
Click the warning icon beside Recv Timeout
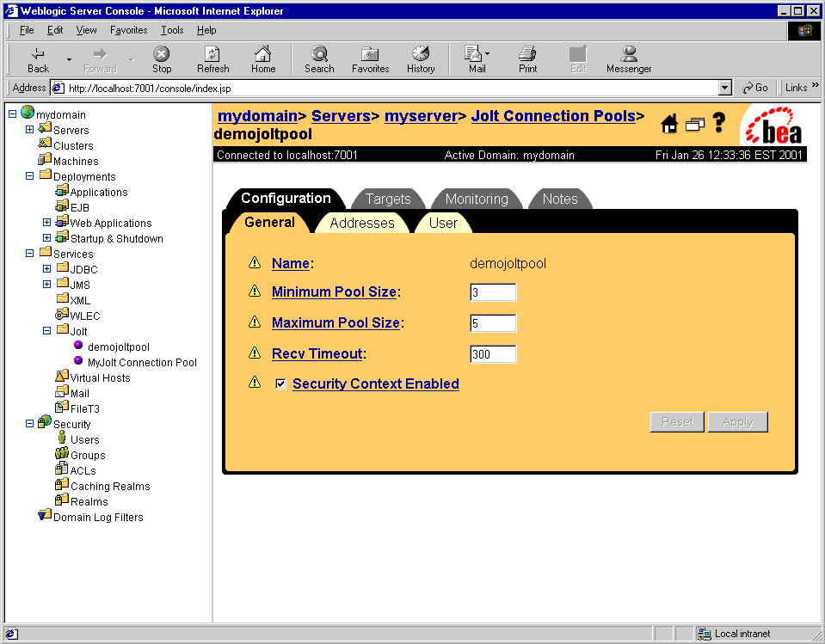coord(255,353)
